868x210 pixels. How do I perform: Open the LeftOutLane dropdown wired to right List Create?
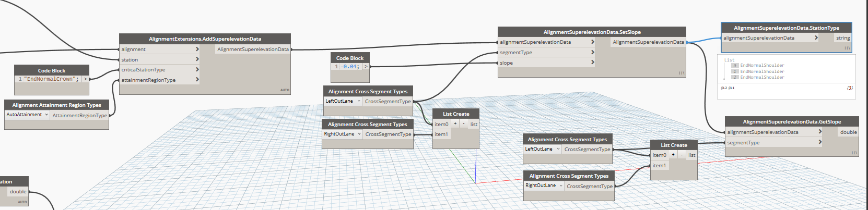click(x=542, y=149)
